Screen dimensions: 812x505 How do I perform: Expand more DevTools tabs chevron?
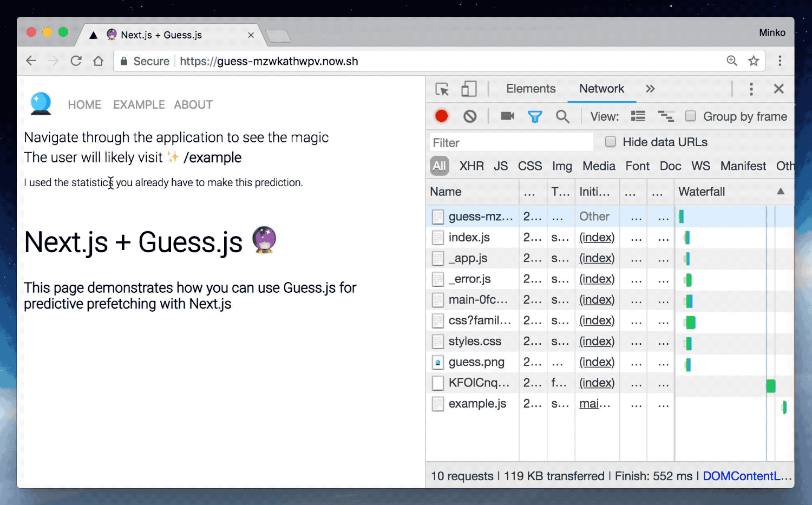point(650,89)
